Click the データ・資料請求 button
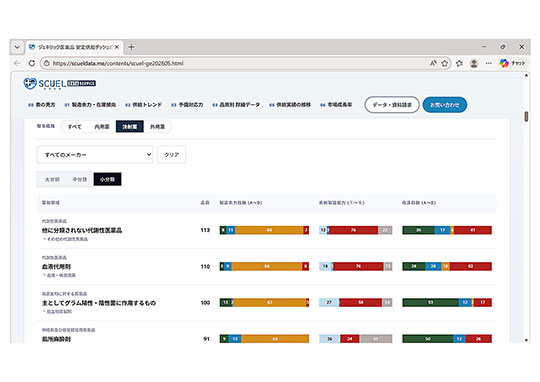 (x=392, y=105)
